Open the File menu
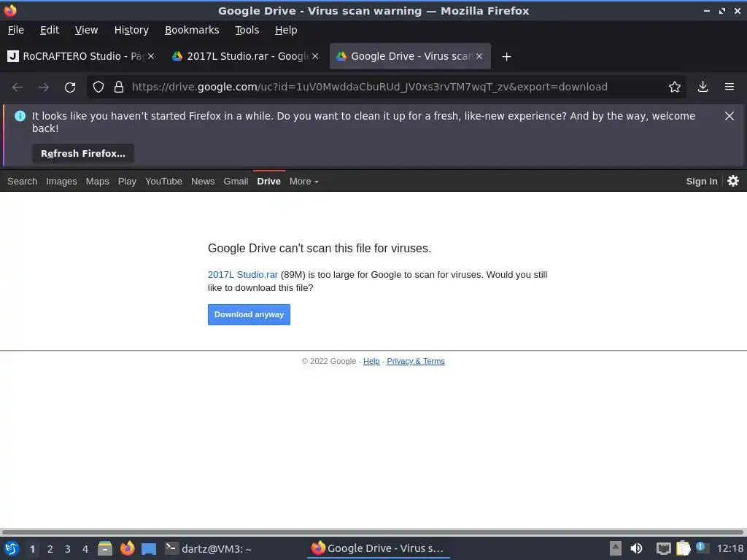This screenshot has height=560, width=747. coord(16,30)
